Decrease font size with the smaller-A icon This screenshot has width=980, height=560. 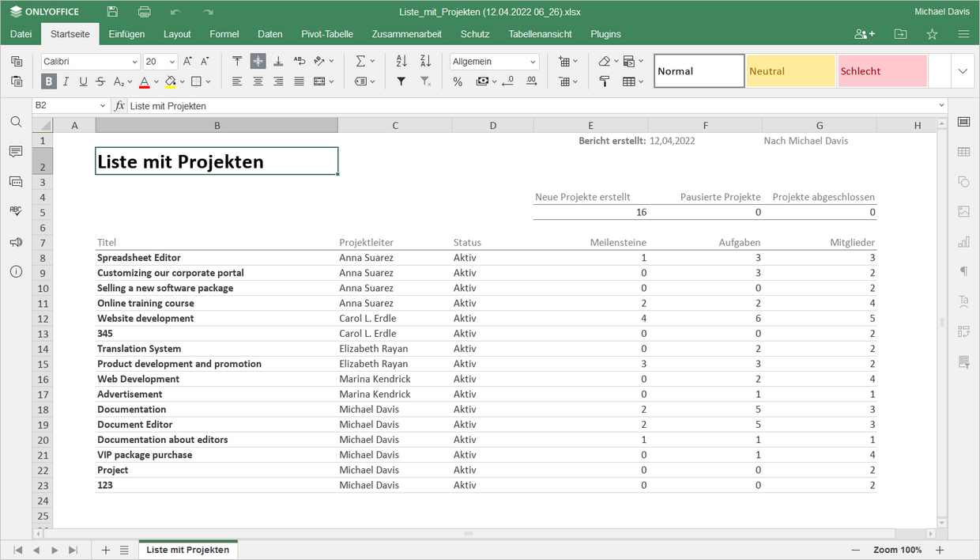[x=205, y=61]
